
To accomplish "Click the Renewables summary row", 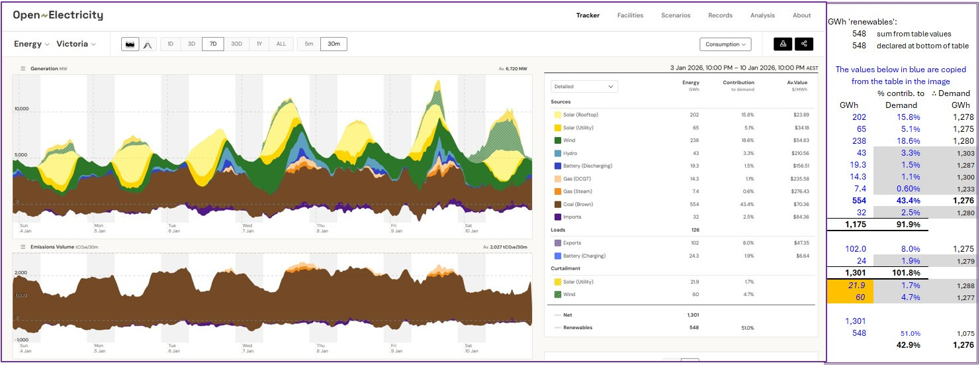I will coord(681,327).
